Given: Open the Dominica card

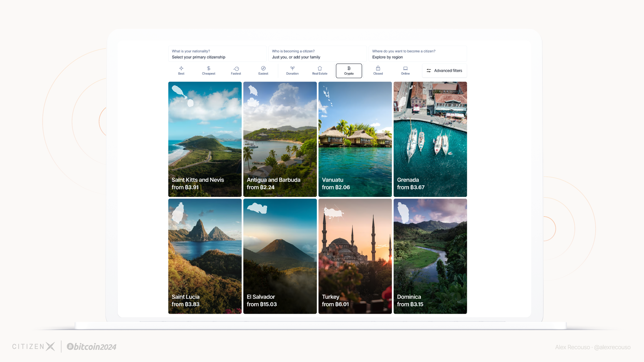Looking at the screenshot, I should pyautogui.click(x=430, y=256).
